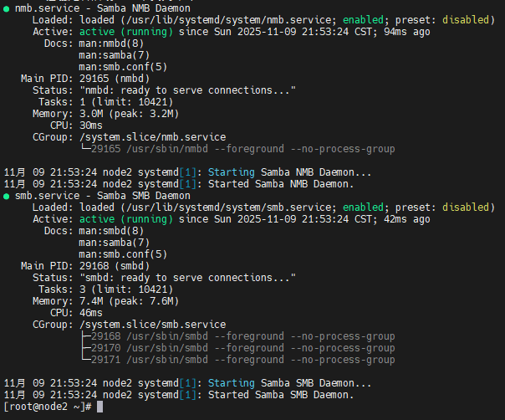505x420 pixels.
Task: Click the "smbd: ready to serve connections..." status
Action: pyautogui.click(x=188, y=278)
